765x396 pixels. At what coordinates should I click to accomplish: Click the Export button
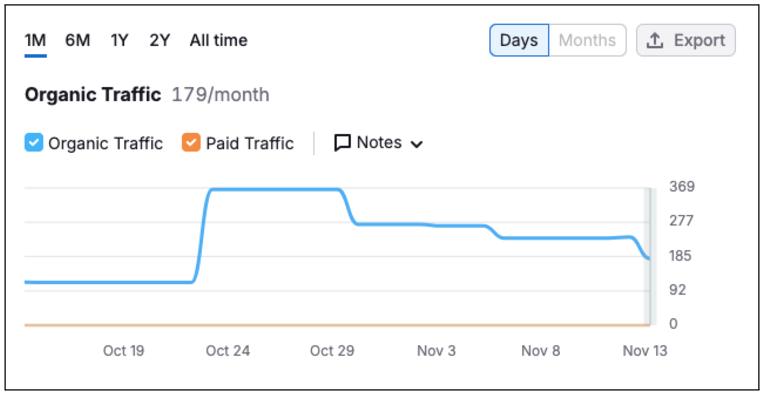click(686, 40)
